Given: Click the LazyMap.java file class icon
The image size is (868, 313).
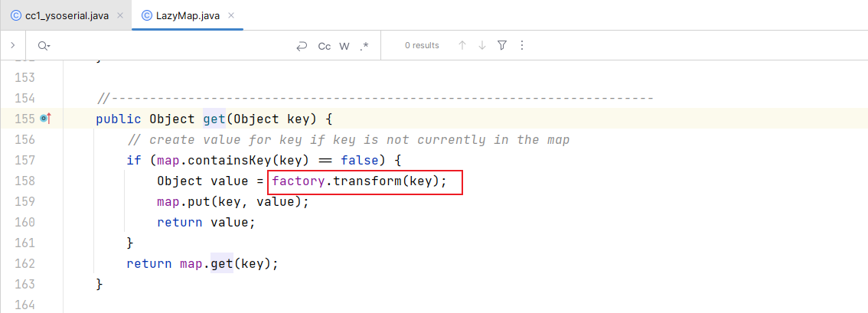Looking at the screenshot, I should tap(147, 15).
